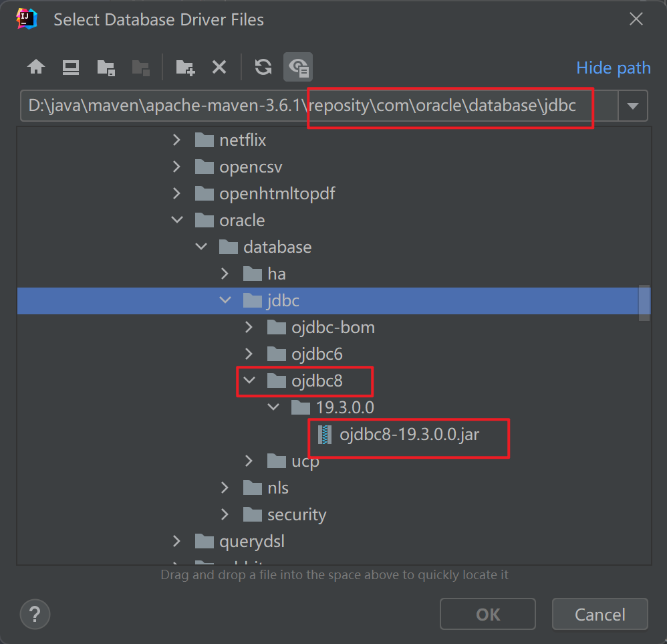667x644 pixels.
Task: Click the OK button
Action: point(487,614)
